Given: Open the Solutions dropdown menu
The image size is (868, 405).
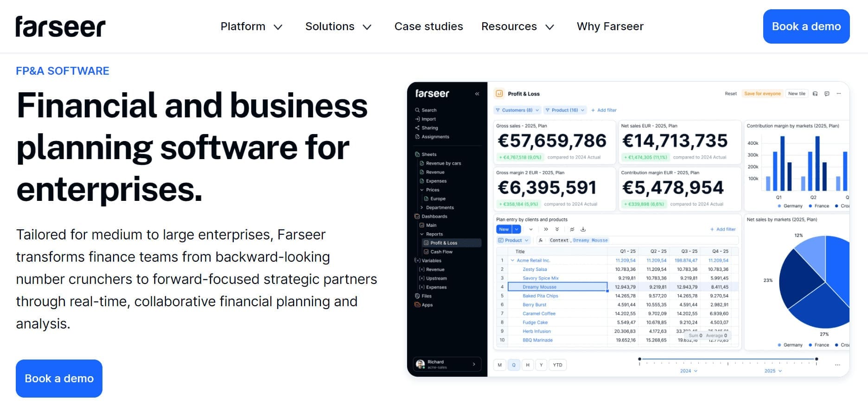Looking at the screenshot, I should [338, 26].
